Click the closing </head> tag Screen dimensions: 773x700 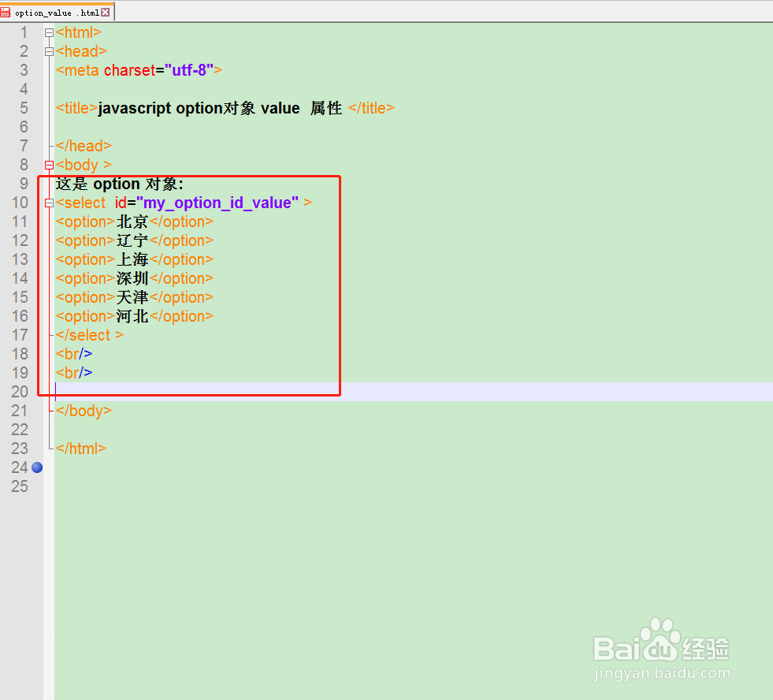pos(84,146)
